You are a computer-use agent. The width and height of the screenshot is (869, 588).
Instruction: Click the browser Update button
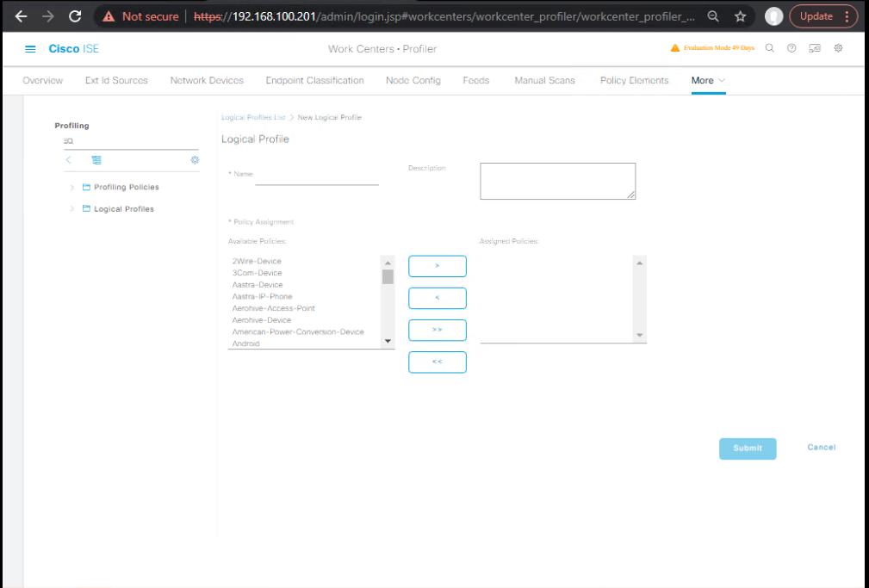(x=816, y=16)
